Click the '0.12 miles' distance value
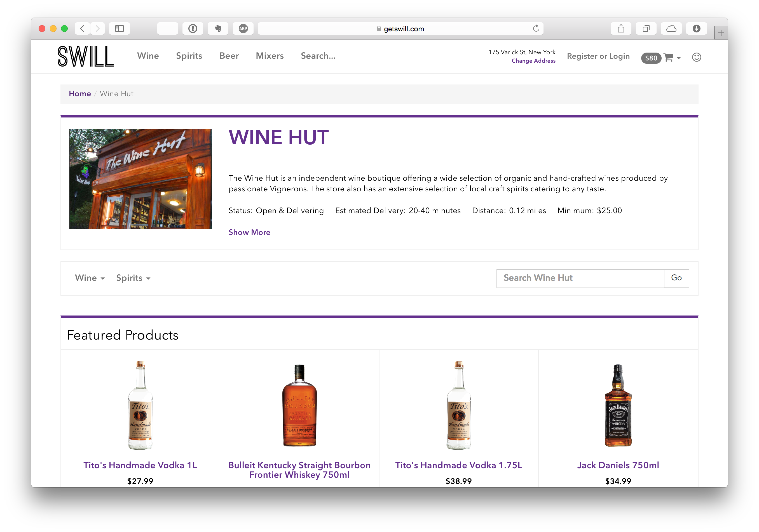This screenshot has height=532, width=759. point(527,211)
